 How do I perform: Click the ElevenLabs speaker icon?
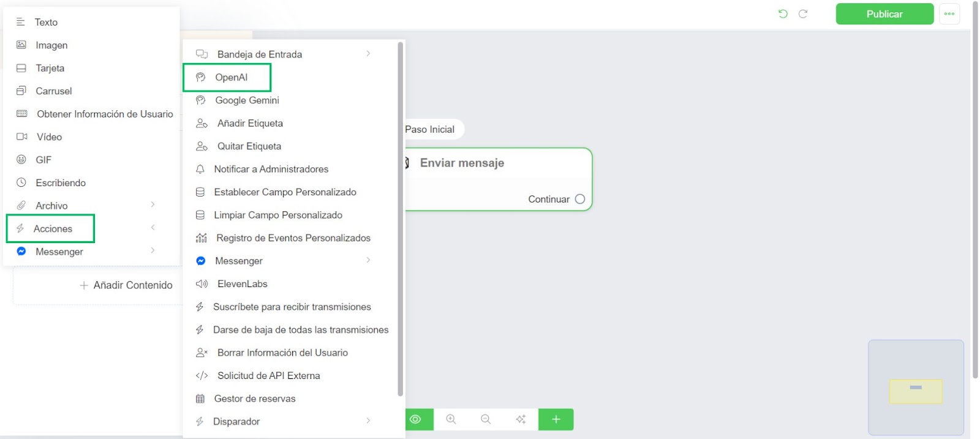coord(202,283)
